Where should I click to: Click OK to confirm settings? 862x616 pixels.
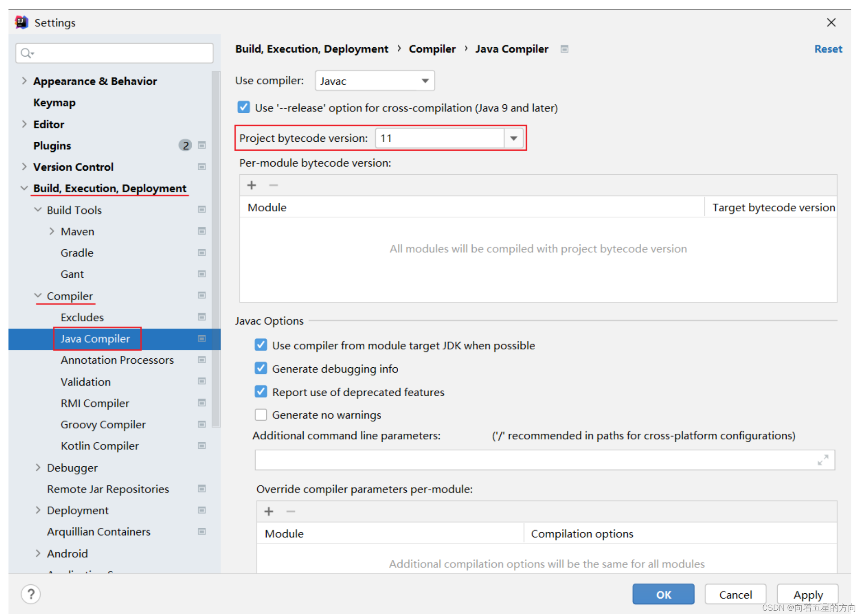coord(663,594)
